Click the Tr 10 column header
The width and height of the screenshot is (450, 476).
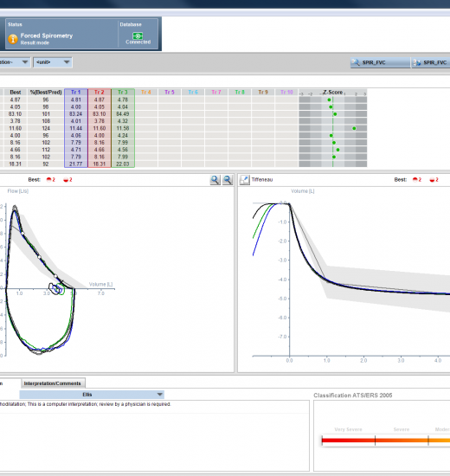pos(286,92)
